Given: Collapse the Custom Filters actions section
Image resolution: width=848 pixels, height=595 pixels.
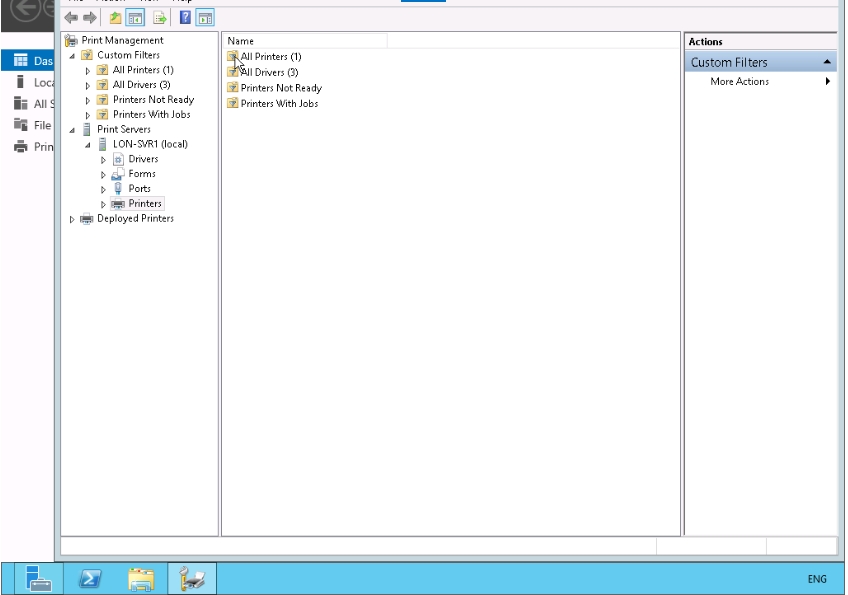Looking at the screenshot, I should 827,62.
